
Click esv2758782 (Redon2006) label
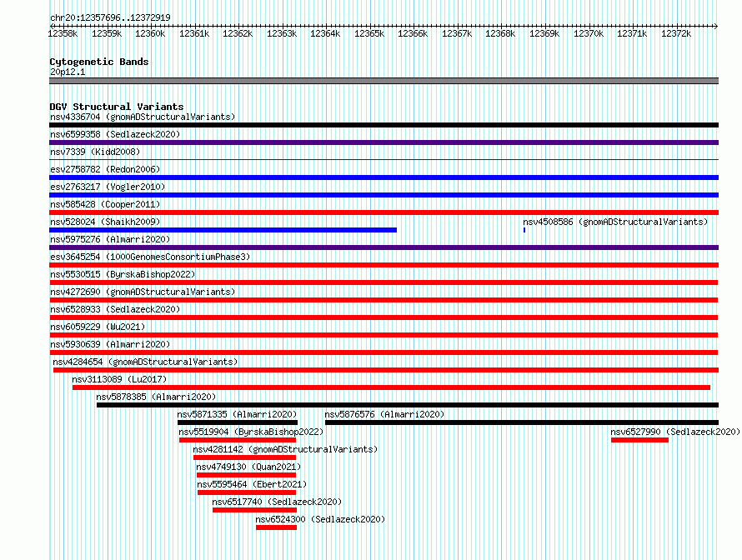click(x=105, y=169)
